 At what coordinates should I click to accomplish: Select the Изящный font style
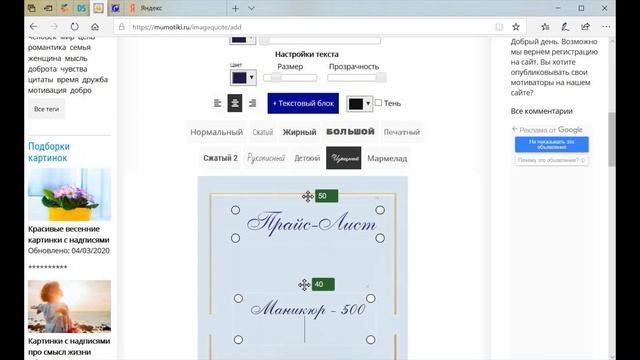344,158
